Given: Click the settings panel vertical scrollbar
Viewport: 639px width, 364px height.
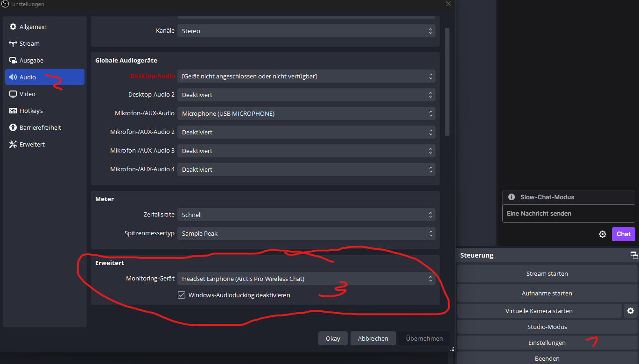Looking at the screenshot, I should click(x=447, y=82).
